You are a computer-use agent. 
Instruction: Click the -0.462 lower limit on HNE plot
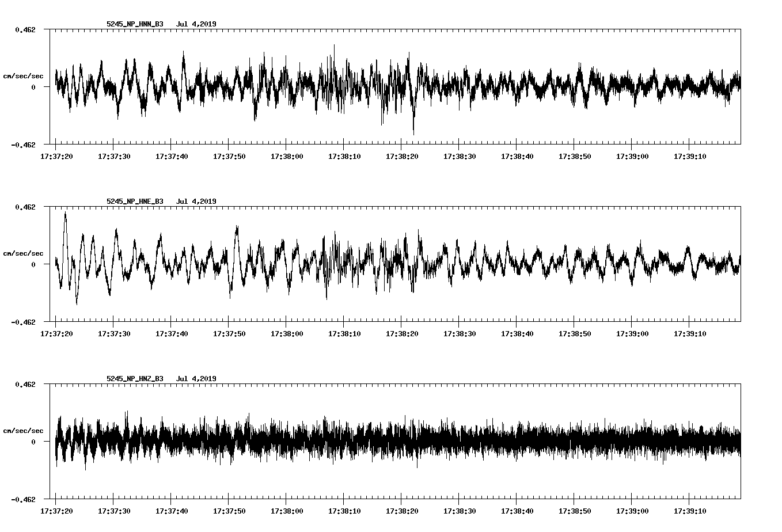23,322
